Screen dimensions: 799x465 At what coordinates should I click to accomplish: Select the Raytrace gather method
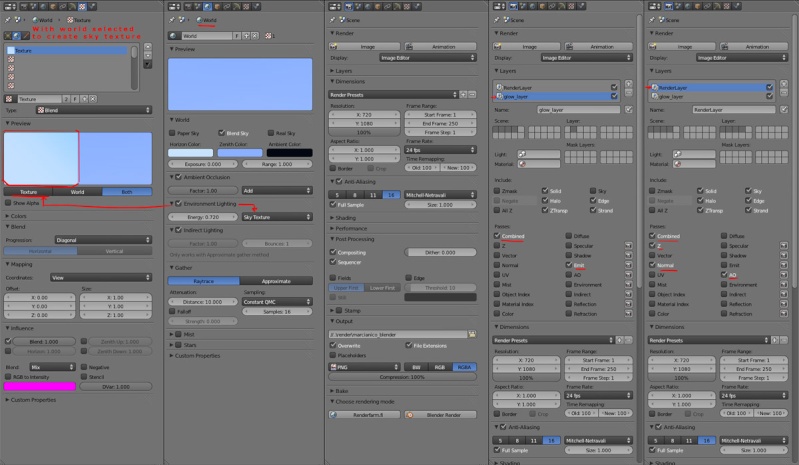coord(204,281)
